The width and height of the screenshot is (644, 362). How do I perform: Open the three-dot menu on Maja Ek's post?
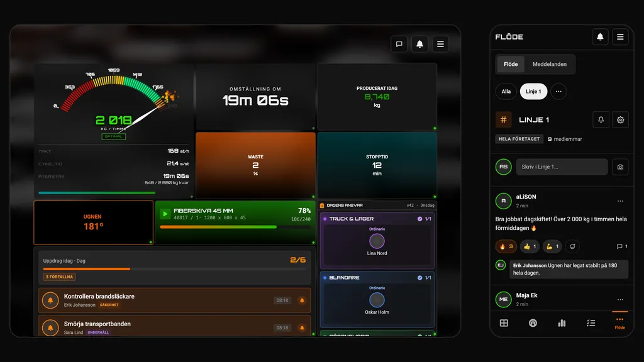[x=620, y=300]
